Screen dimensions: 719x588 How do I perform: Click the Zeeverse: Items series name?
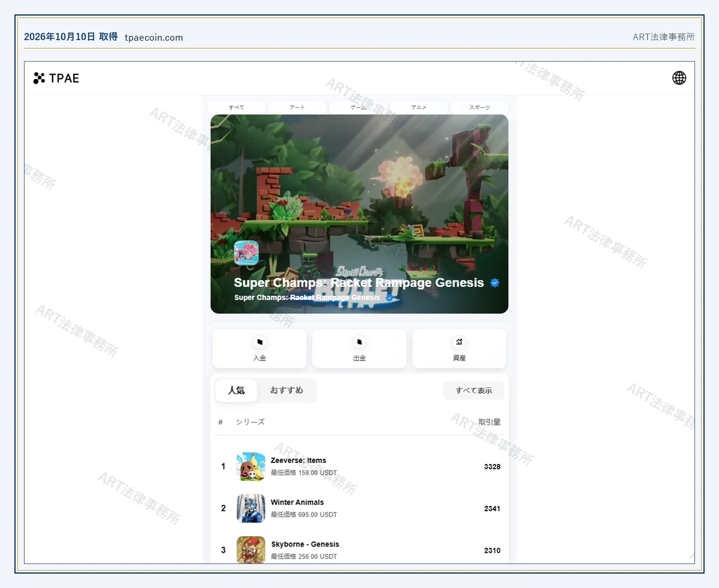tap(298, 460)
